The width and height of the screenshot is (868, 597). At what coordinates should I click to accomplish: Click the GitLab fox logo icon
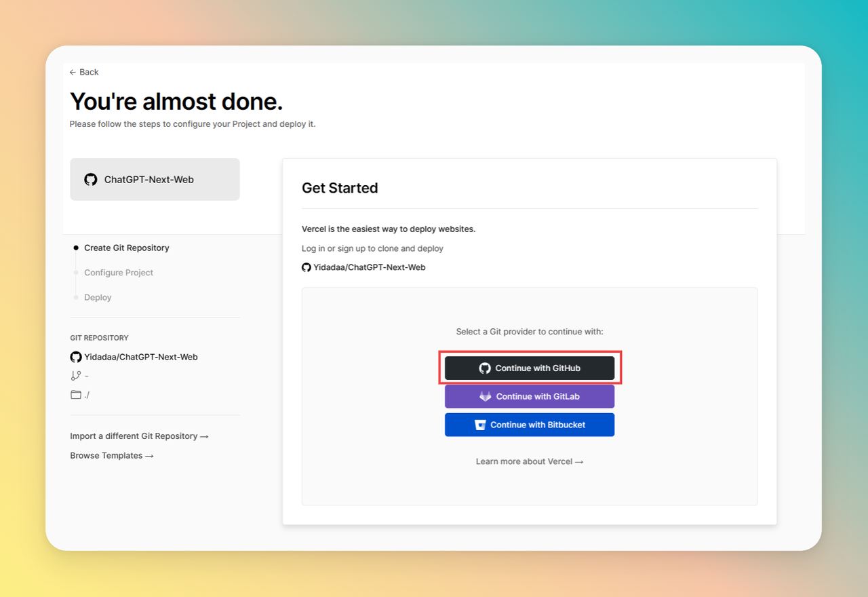coord(486,396)
